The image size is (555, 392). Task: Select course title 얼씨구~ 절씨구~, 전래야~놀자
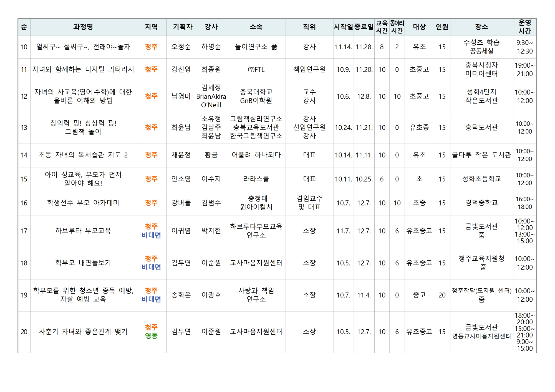click(83, 47)
